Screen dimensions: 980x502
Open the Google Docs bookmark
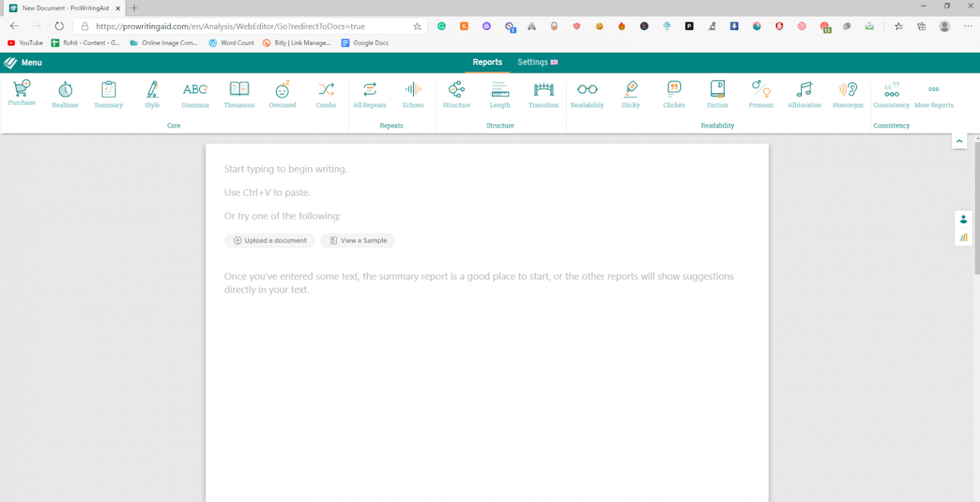pyautogui.click(x=365, y=43)
